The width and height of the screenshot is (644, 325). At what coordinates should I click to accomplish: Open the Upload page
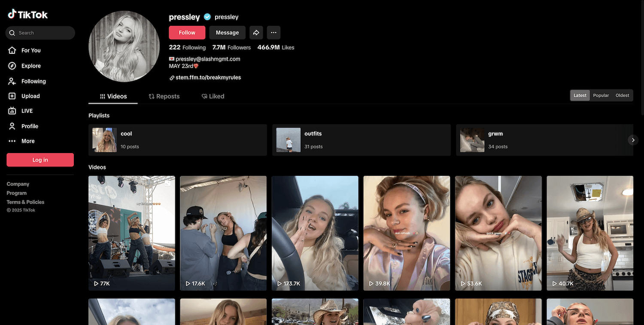[30, 96]
